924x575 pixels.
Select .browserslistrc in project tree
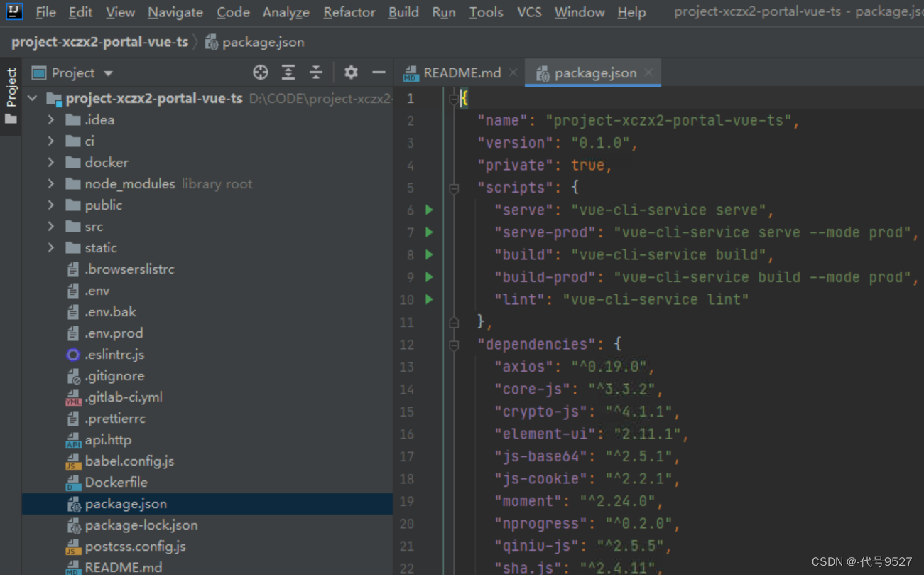coord(129,269)
